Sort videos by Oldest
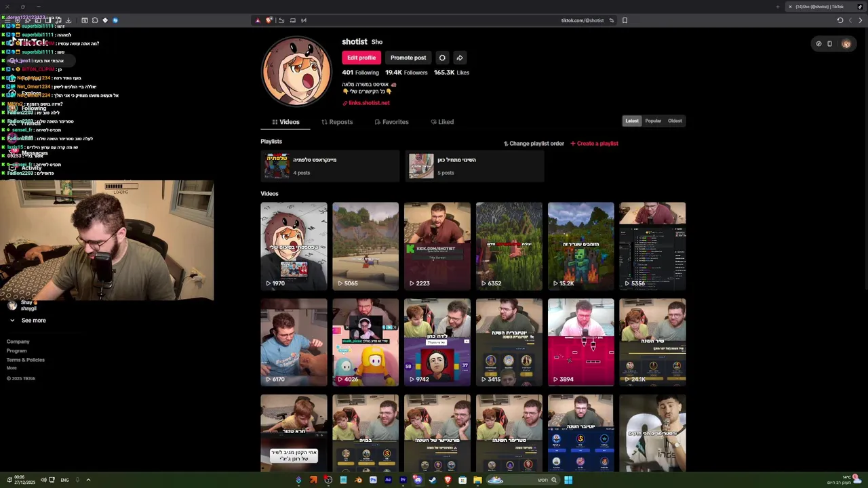Viewport: 868px width, 488px height. pyautogui.click(x=675, y=121)
